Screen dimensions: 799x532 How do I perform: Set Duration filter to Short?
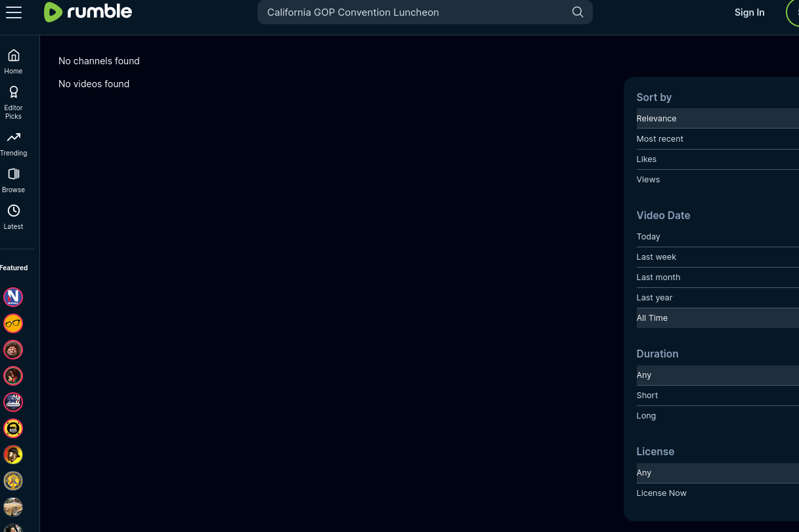click(x=718, y=396)
